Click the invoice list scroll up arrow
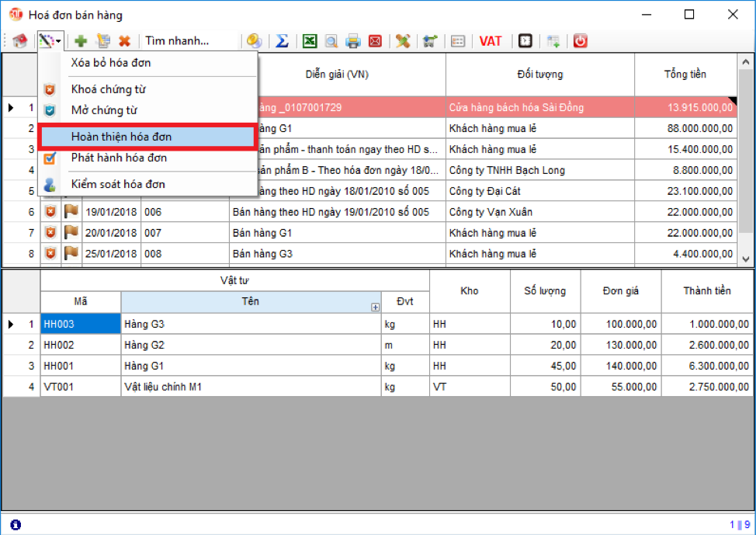756x535 pixels. [x=746, y=62]
